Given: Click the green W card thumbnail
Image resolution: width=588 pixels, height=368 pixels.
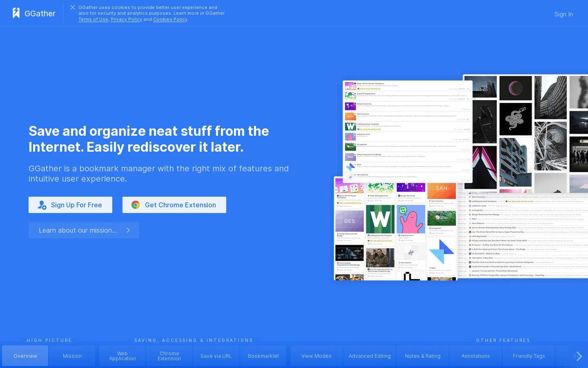Looking at the screenshot, I should pyautogui.click(x=380, y=219).
